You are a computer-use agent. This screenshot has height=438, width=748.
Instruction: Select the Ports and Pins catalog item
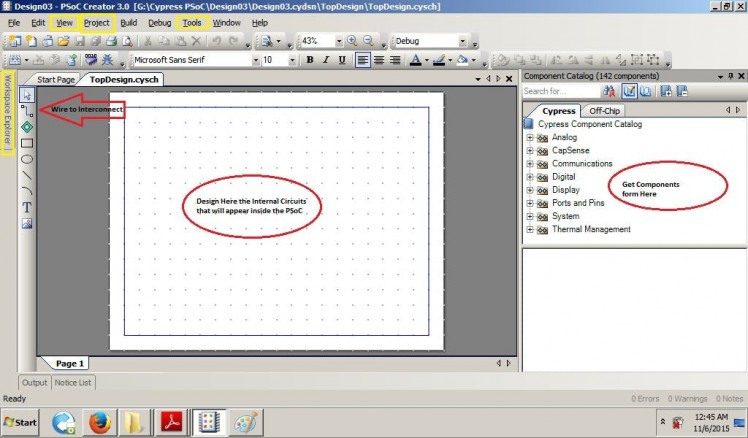(x=578, y=203)
